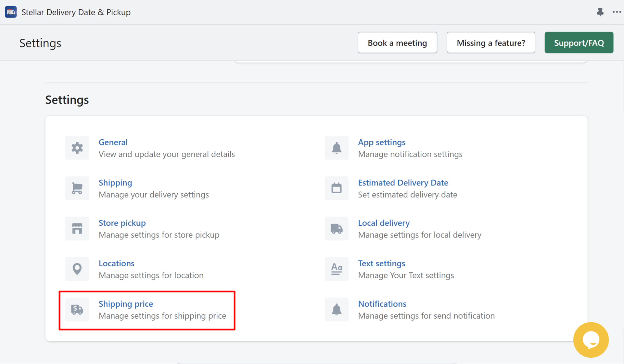Expand the Stellar Delivery app menu
The height and width of the screenshot is (364, 624).
pyautogui.click(x=617, y=12)
